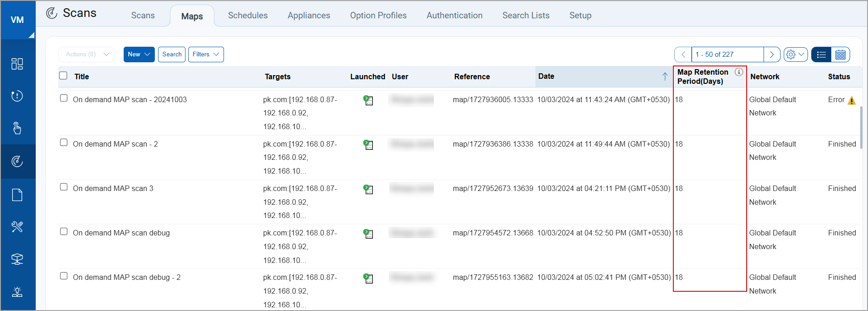The image size is (868, 311).
Task: Open On demand MAP scan - 20241003 title
Action: (x=130, y=100)
